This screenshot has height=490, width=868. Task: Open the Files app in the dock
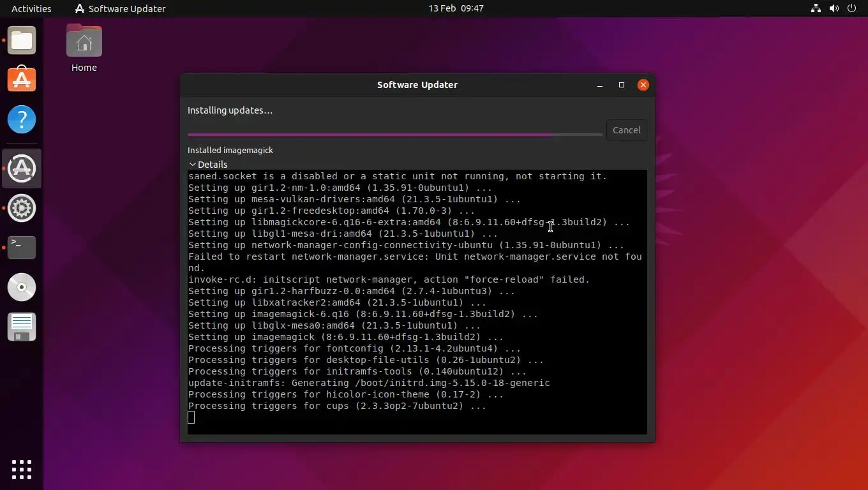22,41
